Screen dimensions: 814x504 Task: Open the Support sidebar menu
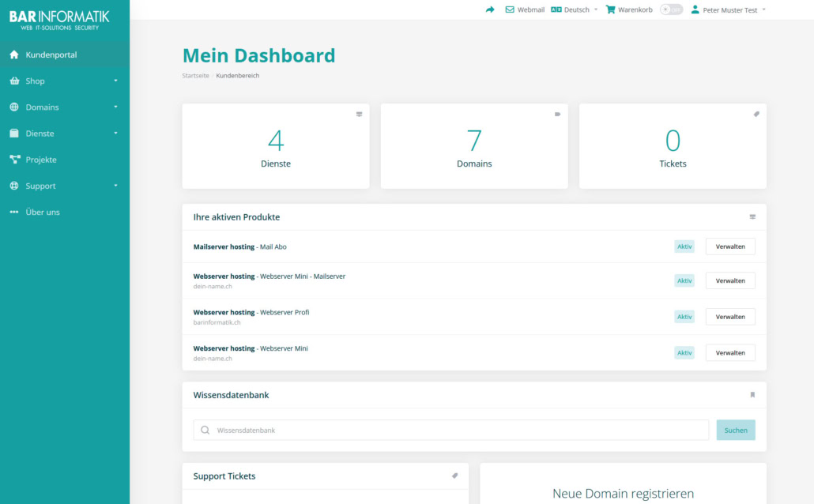click(x=63, y=186)
